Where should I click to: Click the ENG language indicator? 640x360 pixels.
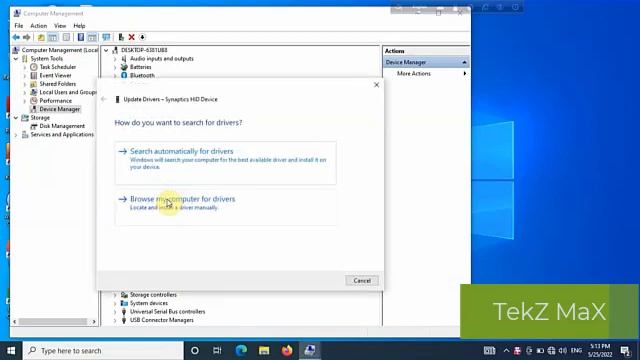tap(576, 351)
